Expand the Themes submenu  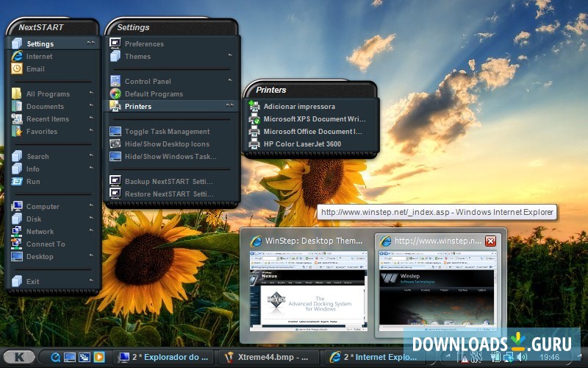[x=137, y=57]
